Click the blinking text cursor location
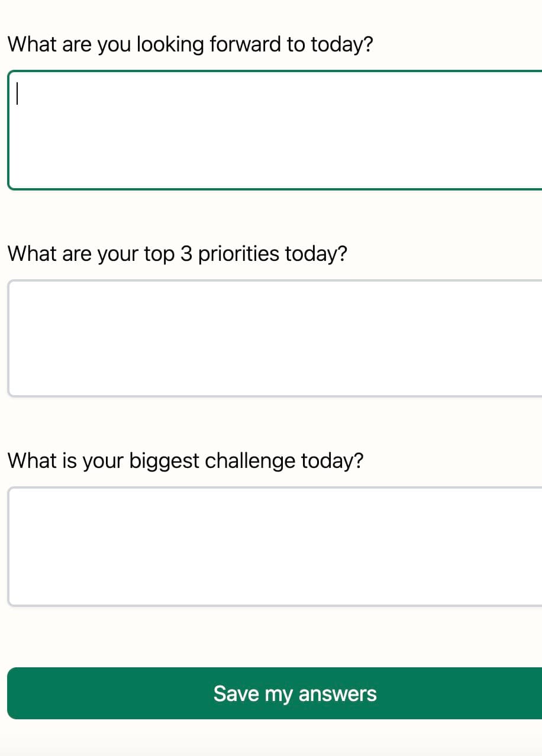542x756 pixels. [x=18, y=95]
